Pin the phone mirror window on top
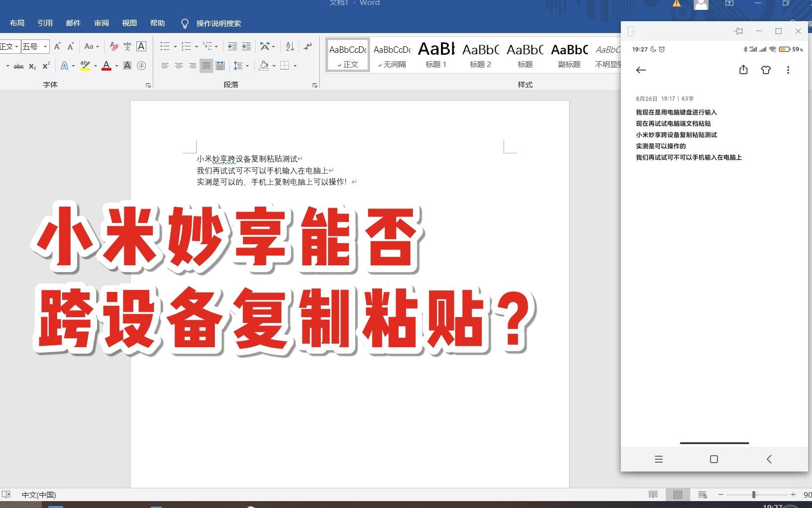Image resolution: width=812 pixels, height=508 pixels. point(739,31)
